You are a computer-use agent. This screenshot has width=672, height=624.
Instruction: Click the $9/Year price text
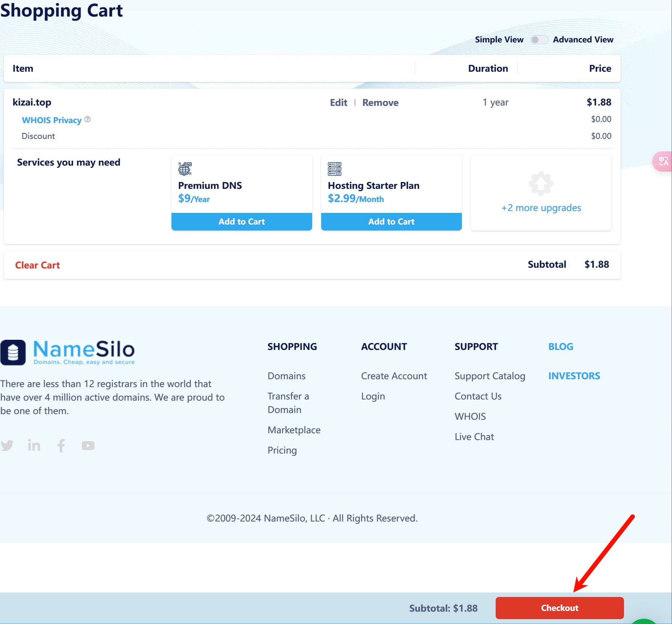pos(194,198)
